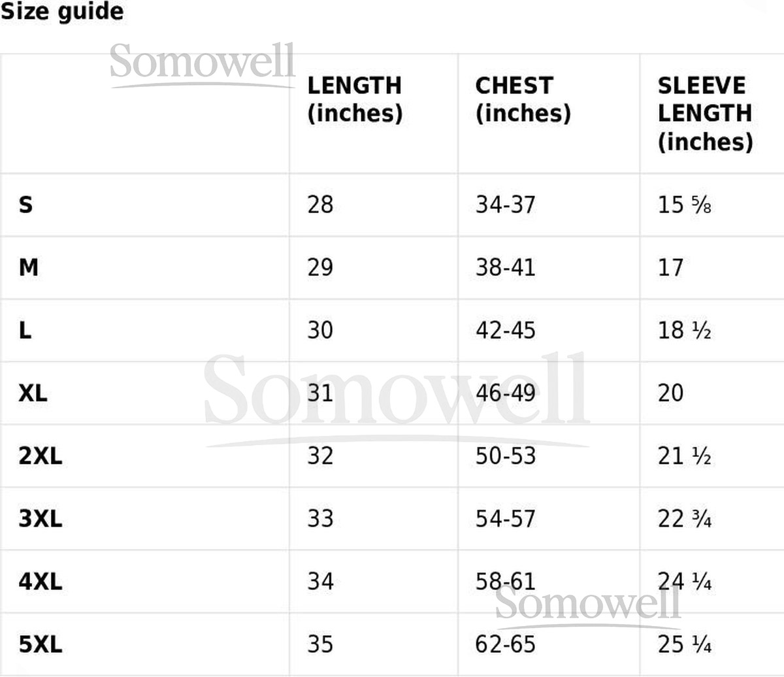Select the CHEST (inches) column header
Image resolution: width=784 pixels, height=677 pixels.
(523, 99)
